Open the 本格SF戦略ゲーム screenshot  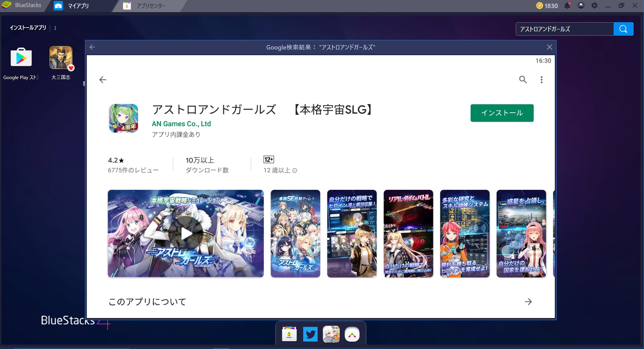296,234
